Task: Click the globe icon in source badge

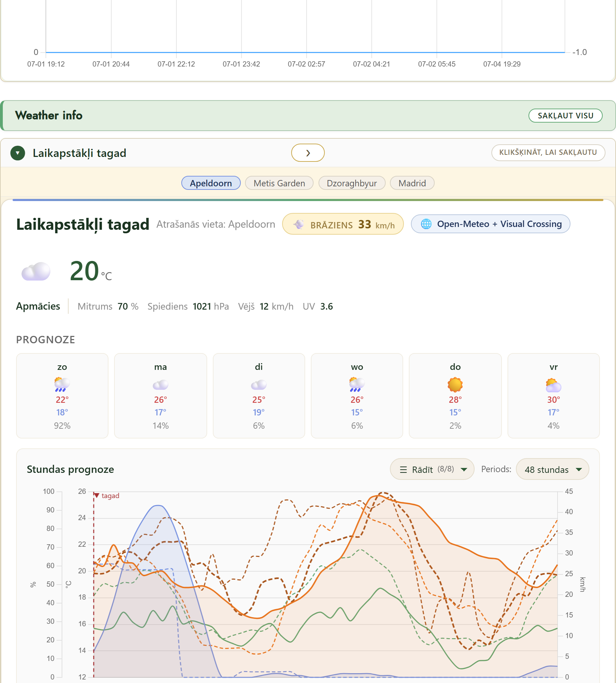Action: (x=426, y=224)
